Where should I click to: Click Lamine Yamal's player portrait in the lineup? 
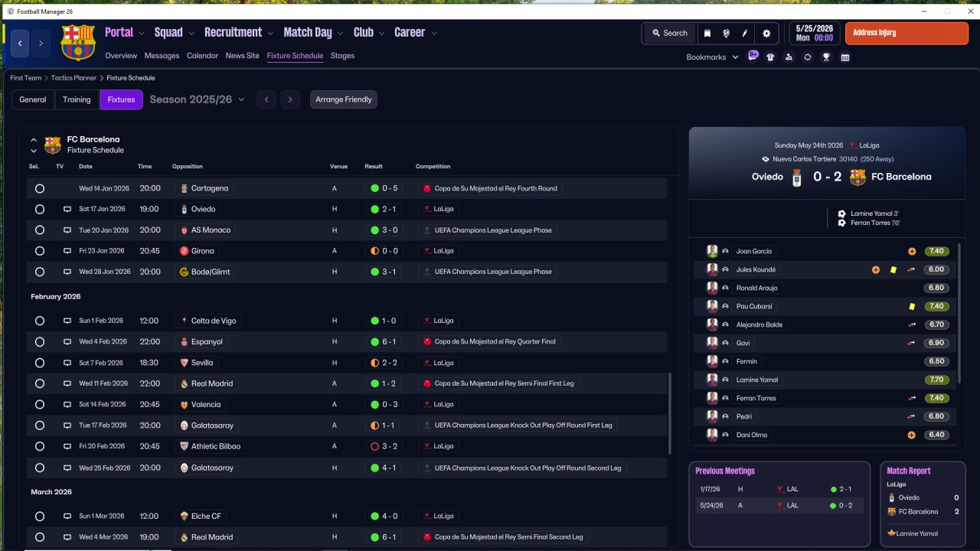712,380
